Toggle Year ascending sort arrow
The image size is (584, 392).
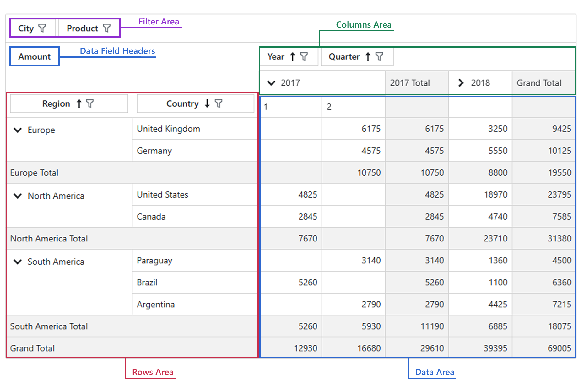[x=293, y=56]
